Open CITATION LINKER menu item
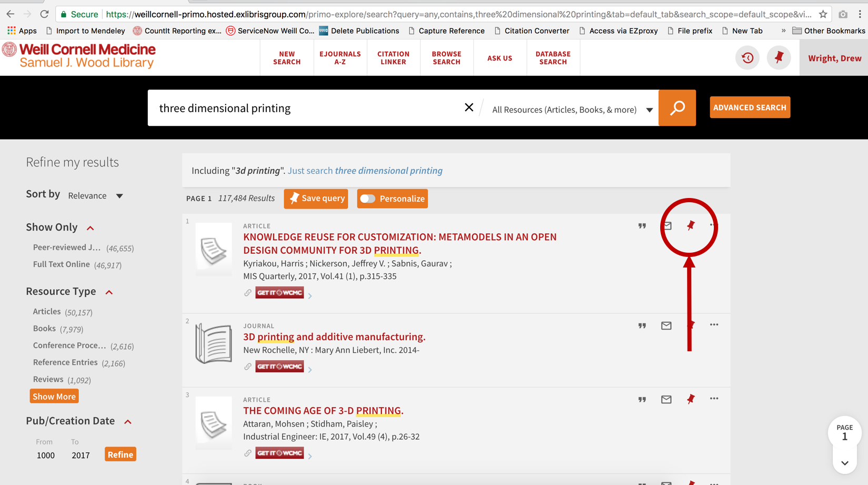The image size is (868, 485). pos(393,58)
